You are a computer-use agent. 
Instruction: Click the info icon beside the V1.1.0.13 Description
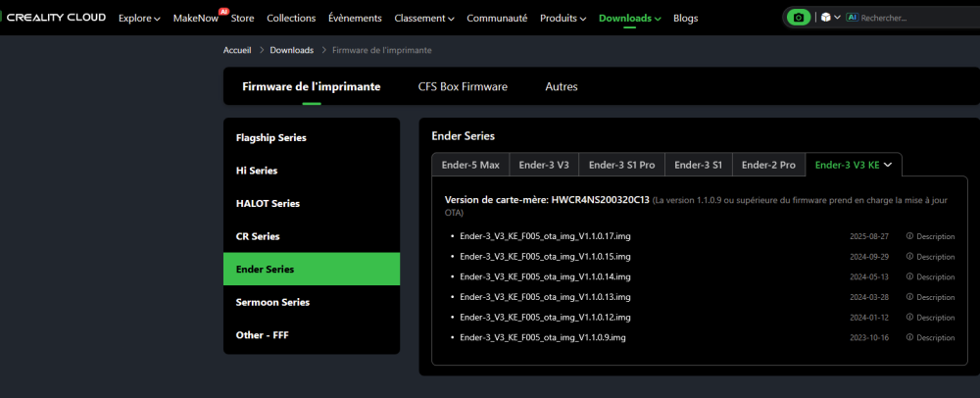point(910,296)
